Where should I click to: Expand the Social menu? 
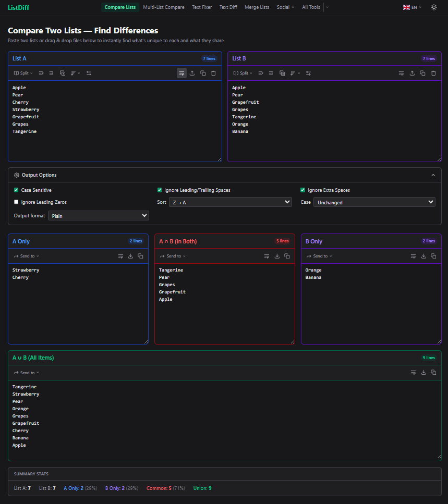[x=285, y=7]
